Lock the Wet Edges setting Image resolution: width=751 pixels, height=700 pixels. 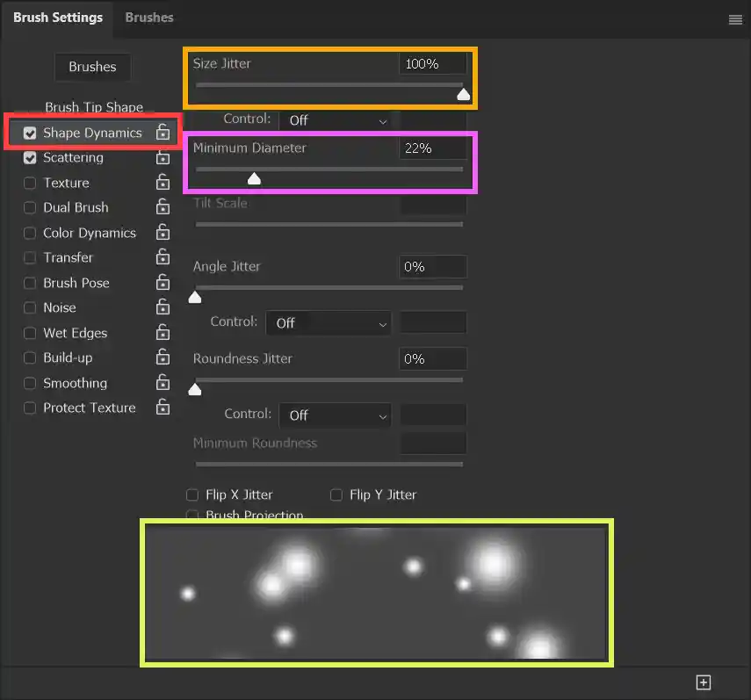pos(162,333)
